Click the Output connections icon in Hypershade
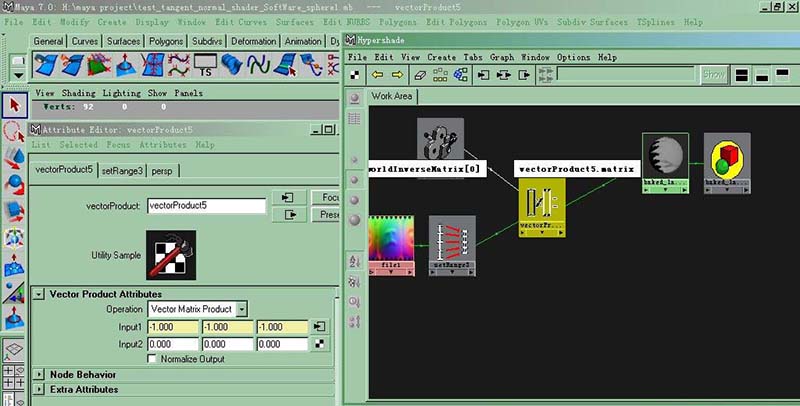Viewport: 800px width, 406px height. (x=524, y=75)
